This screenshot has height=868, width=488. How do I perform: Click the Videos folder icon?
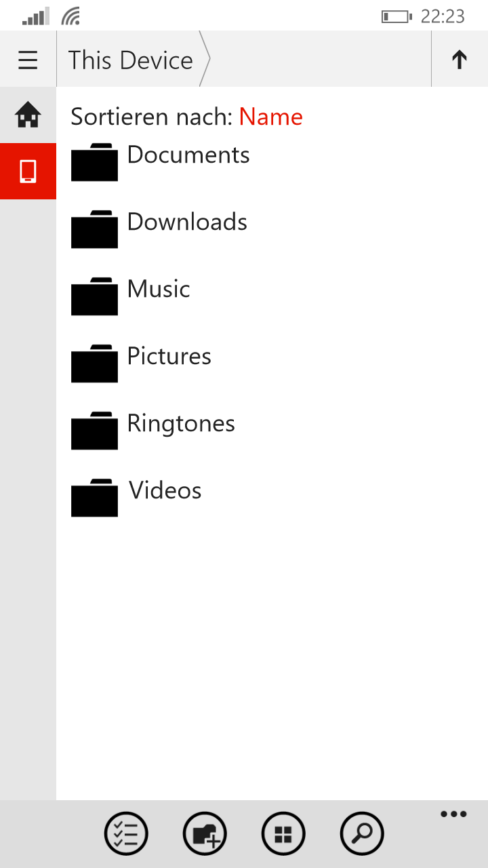94,498
